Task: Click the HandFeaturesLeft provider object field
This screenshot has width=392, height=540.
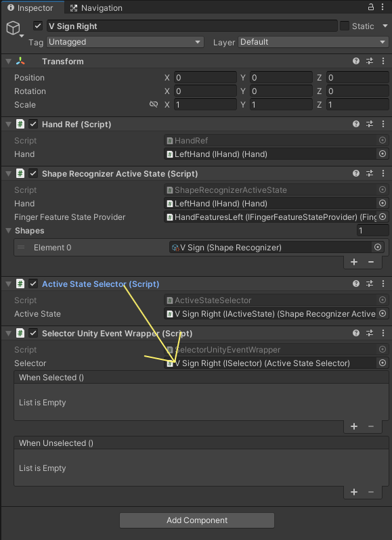Action: click(271, 217)
